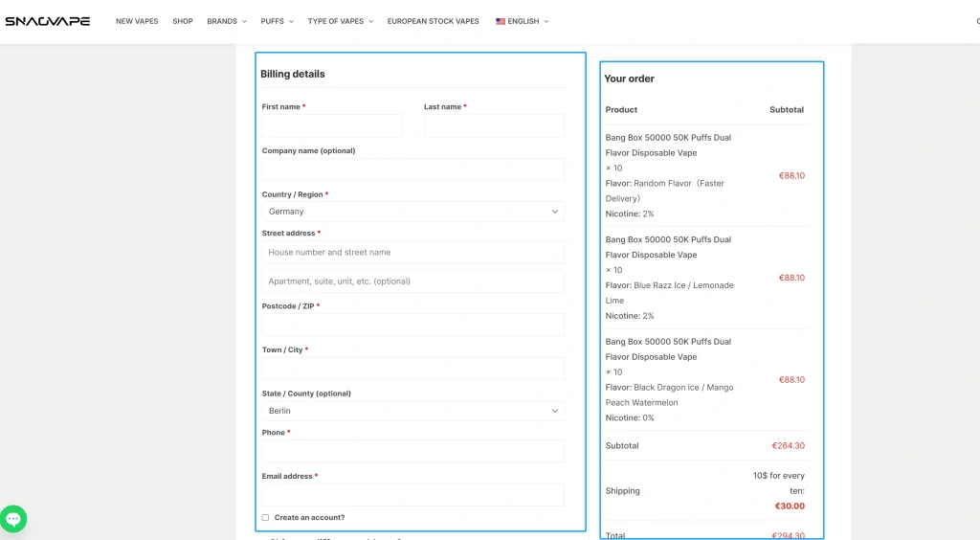Expand the Brands menu
Screen dimensions: 980x540
click(x=227, y=21)
